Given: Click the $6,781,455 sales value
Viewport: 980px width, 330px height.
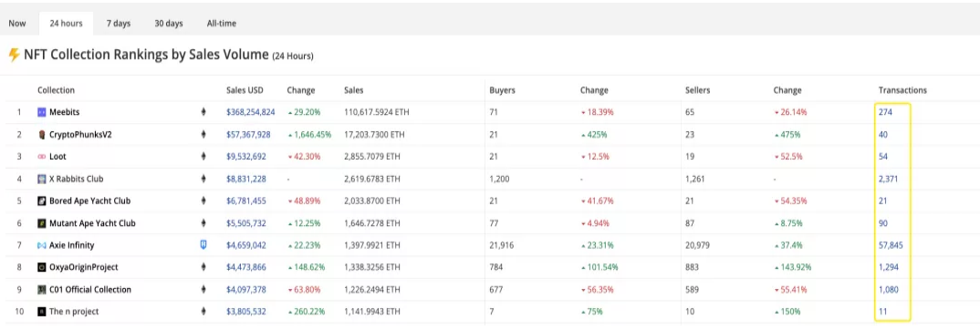Looking at the screenshot, I should point(246,201).
